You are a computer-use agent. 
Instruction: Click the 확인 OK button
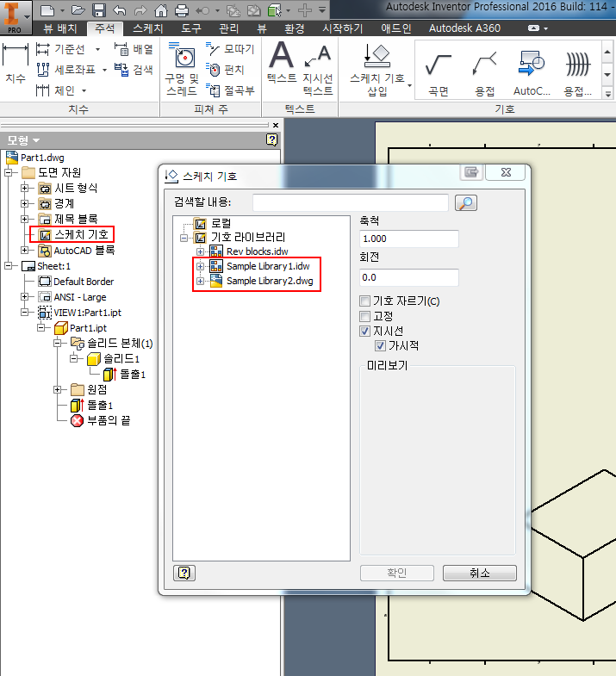(x=397, y=573)
